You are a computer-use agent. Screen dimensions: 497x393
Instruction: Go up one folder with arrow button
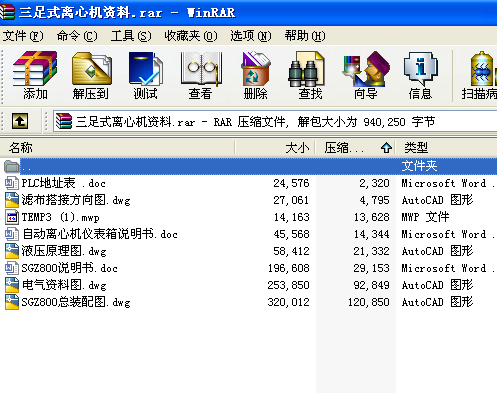20,121
